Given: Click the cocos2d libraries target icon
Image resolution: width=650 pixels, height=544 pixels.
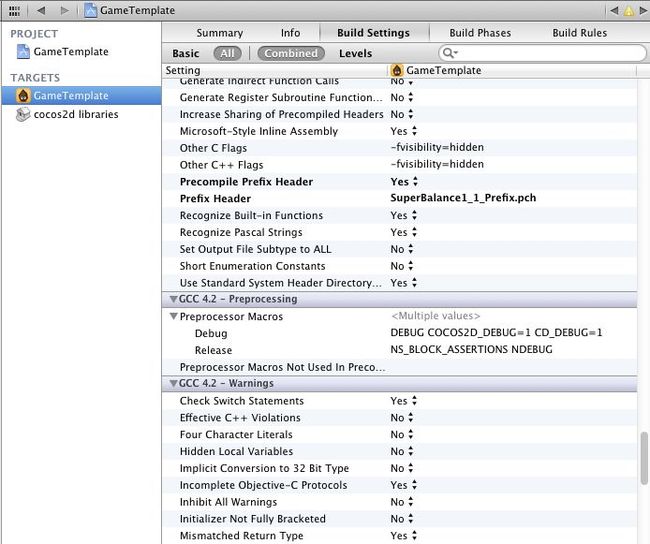Looking at the screenshot, I should pyautogui.click(x=23, y=114).
